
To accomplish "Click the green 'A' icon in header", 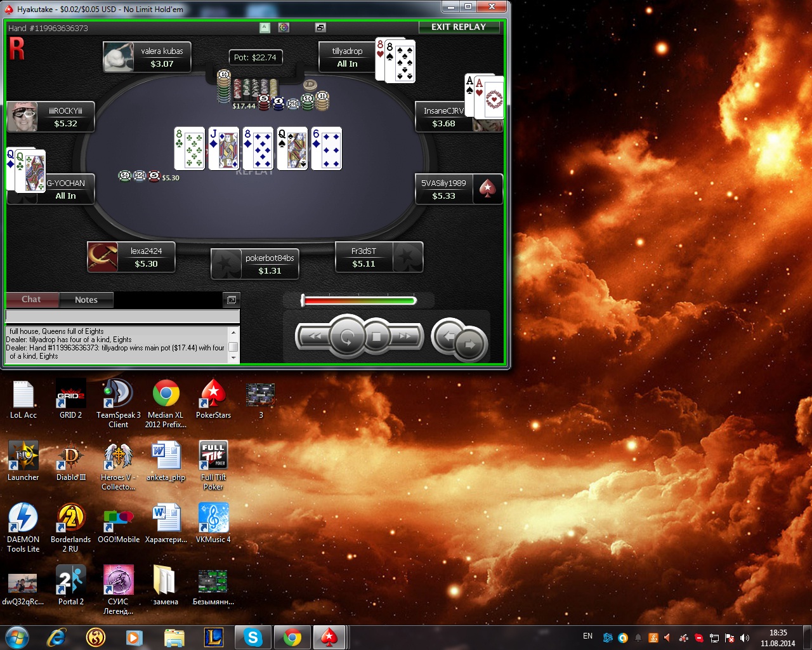I will coord(265,27).
